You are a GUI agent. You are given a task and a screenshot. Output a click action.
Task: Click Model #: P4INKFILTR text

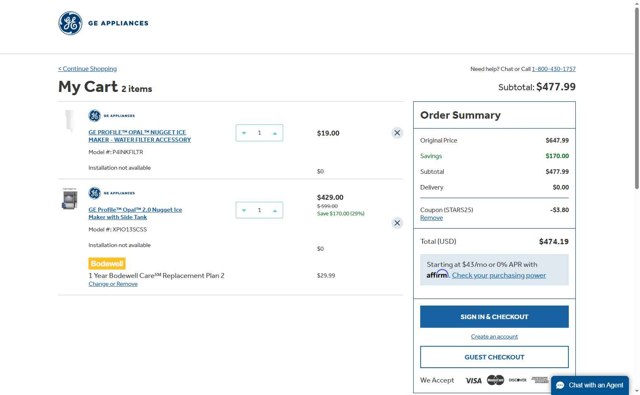116,152
